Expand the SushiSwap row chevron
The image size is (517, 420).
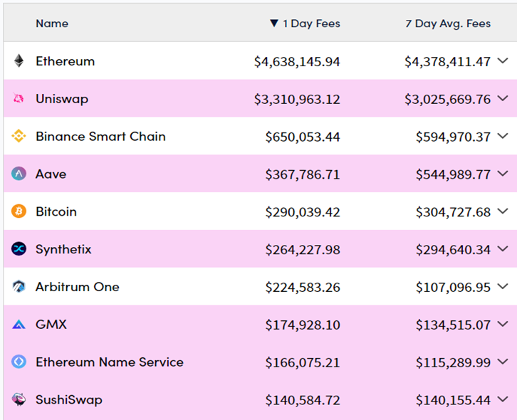pyautogui.click(x=503, y=399)
